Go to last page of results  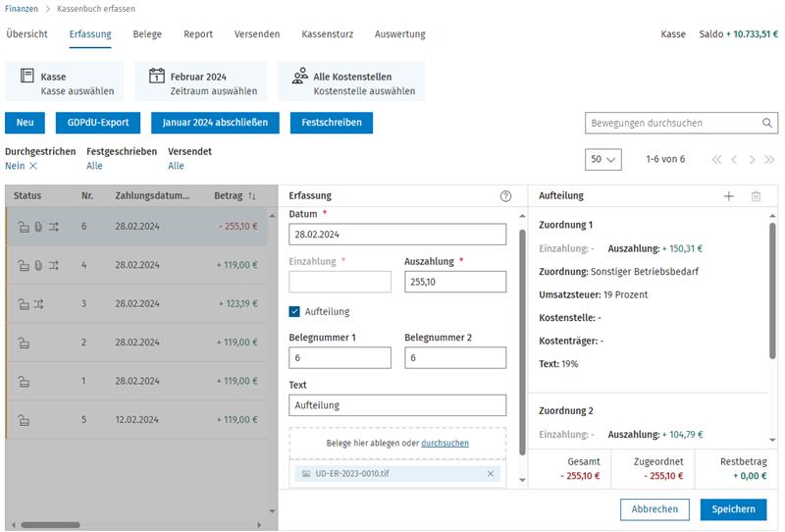(x=769, y=160)
